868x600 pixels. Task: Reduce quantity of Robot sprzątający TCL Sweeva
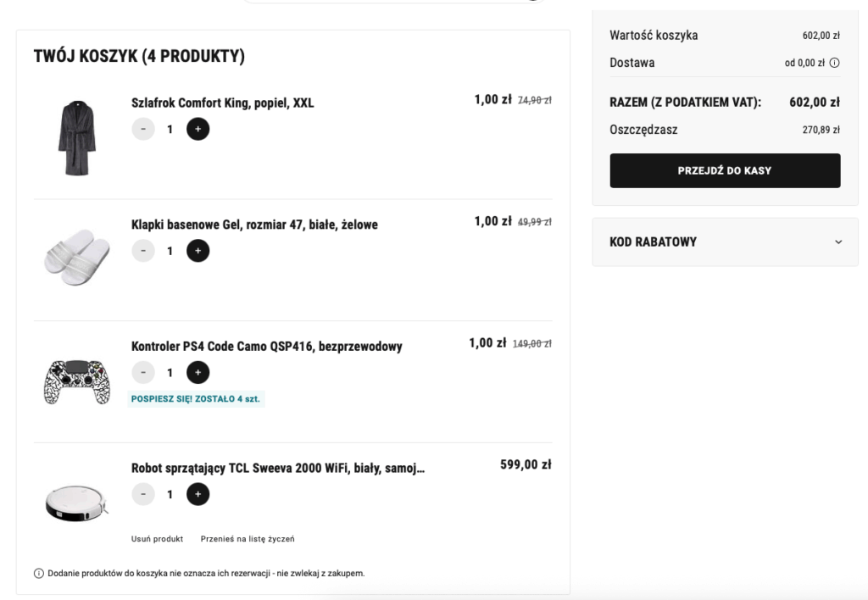[x=143, y=494]
